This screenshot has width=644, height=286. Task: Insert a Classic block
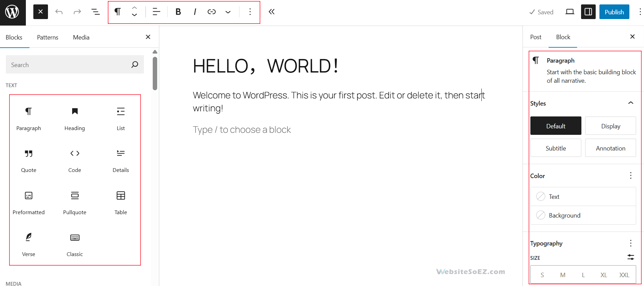(75, 244)
